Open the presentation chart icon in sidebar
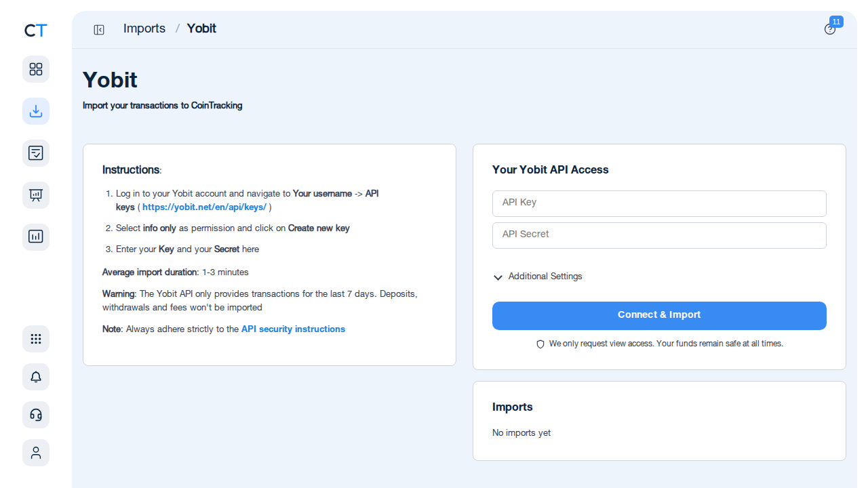This screenshot has height=488, width=868. pyautogui.click(x=36, y=195)
